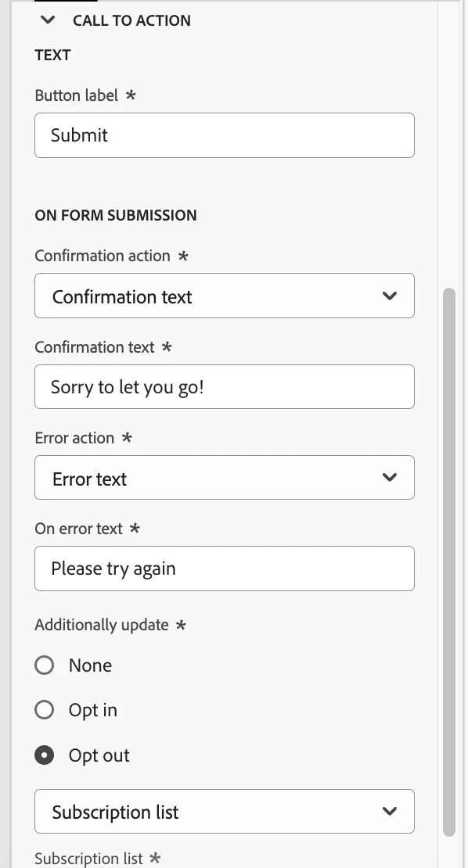Click into the Button label field
The width and height of the screenshot is (468, 868).
click(x=225, y=135)
